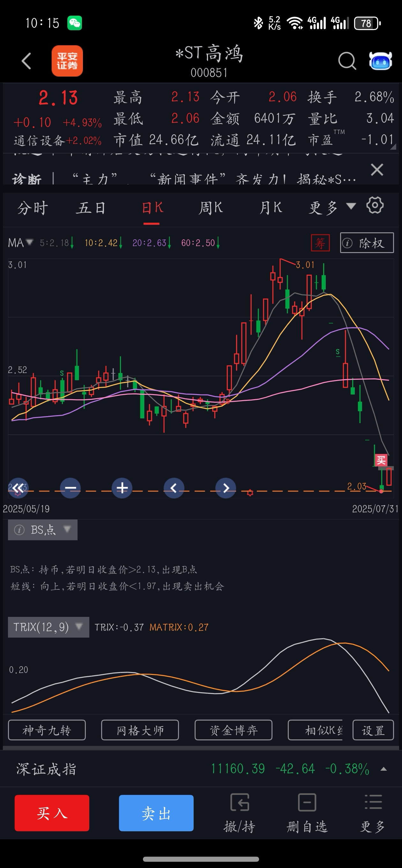Viewport: 402px width, 868px height.
Task: Switch to the 五日 chart tab
Action: click(91, 207)
